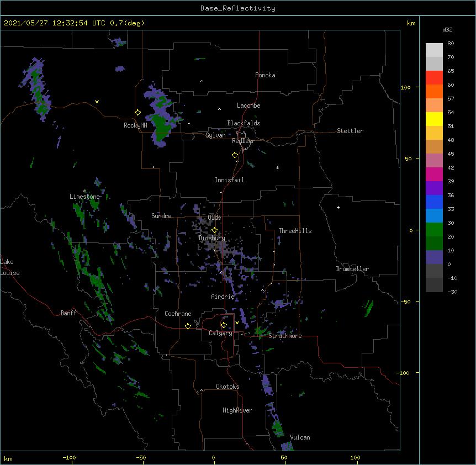Screen dimensions: 476x465
Task: Pick the bright green 20-30 dBZ swatch
Action: point(434,230)
